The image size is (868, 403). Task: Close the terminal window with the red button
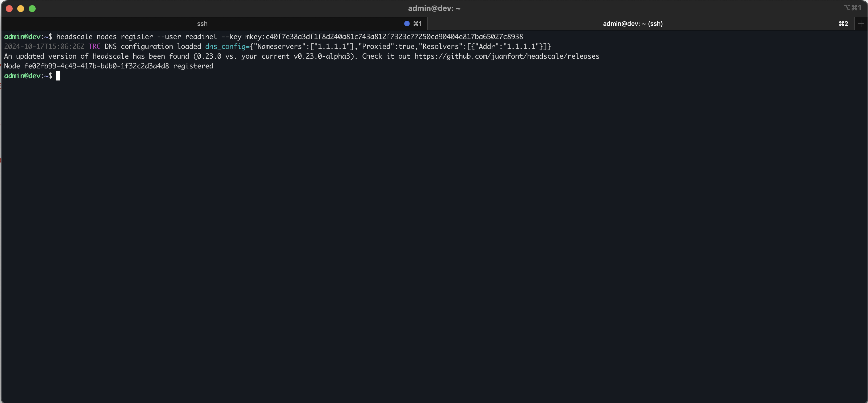(9, 9)
